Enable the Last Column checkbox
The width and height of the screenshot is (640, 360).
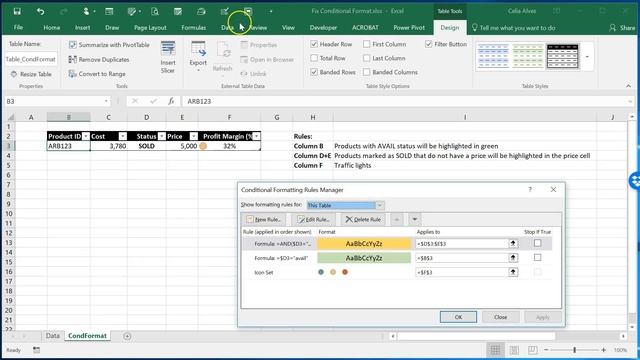[x=367, y=58]
